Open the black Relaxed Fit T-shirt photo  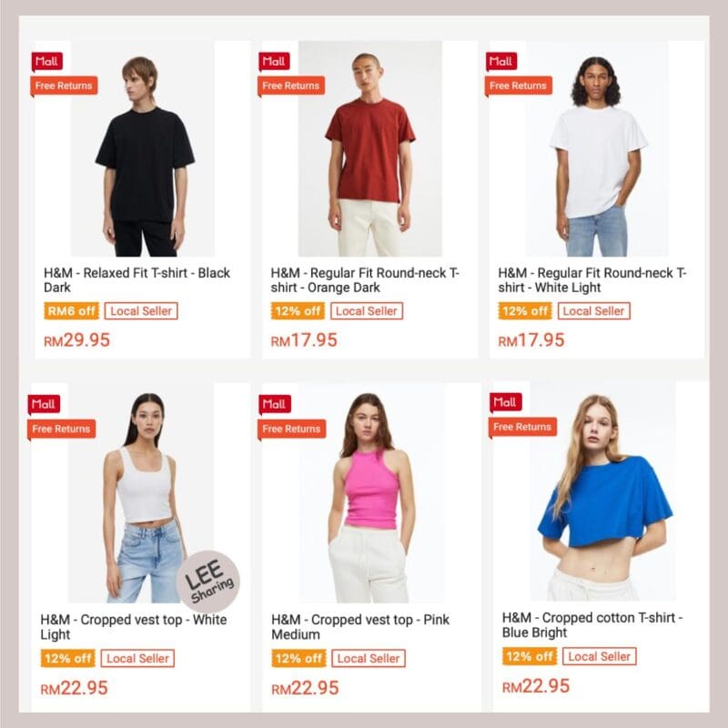click(143, 148)
